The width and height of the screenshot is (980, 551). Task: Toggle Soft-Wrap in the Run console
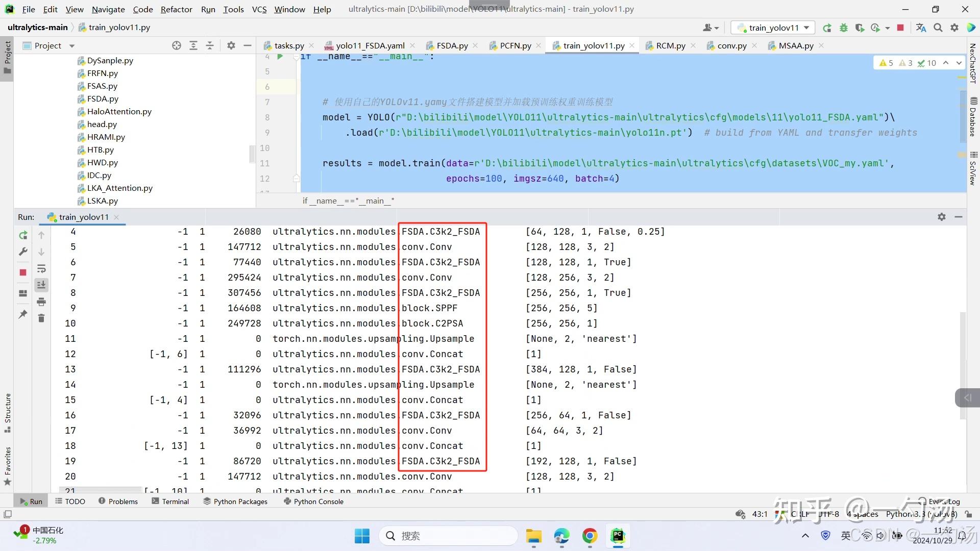41,269
